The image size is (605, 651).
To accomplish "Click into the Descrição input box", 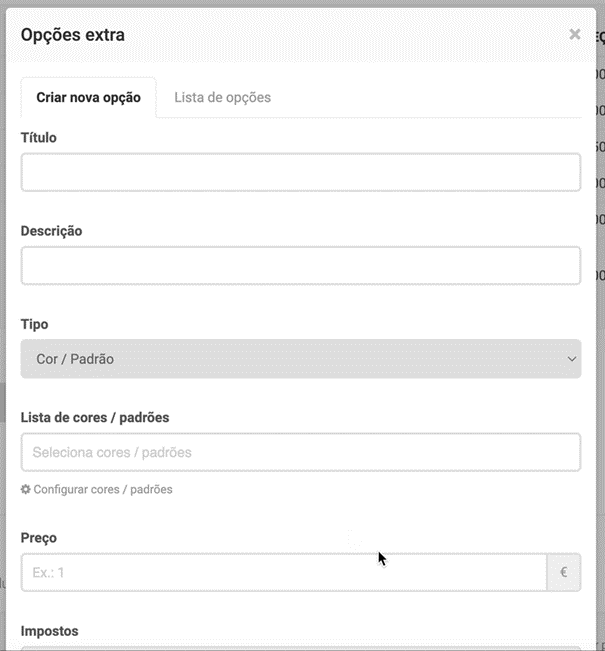I will tap(300, 265).
